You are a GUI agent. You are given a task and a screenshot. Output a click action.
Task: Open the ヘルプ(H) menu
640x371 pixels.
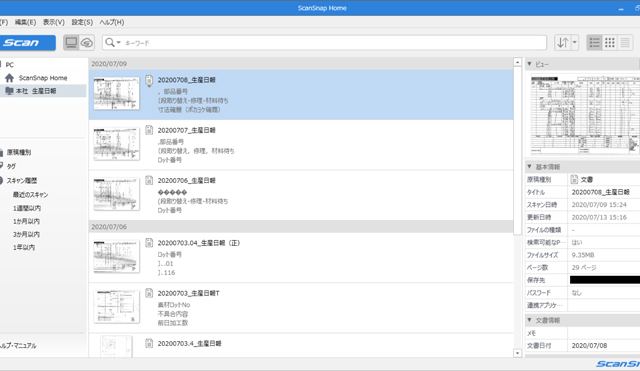point(112,22)
